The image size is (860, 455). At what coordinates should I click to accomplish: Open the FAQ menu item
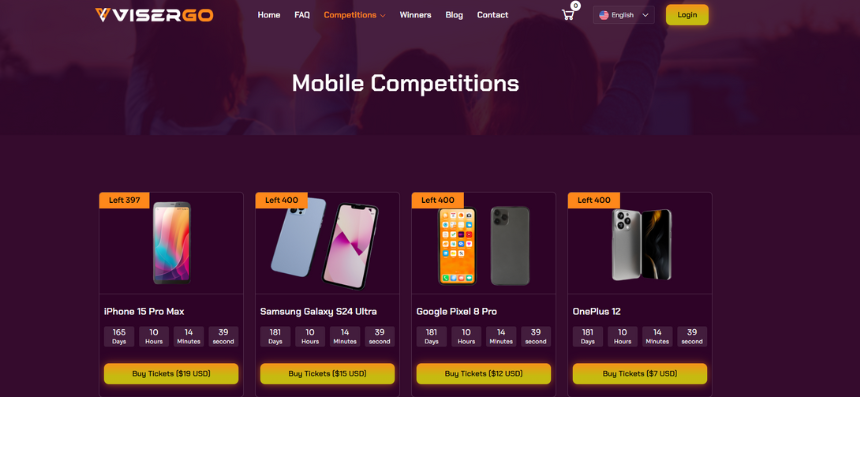click(x=302, y=15)
